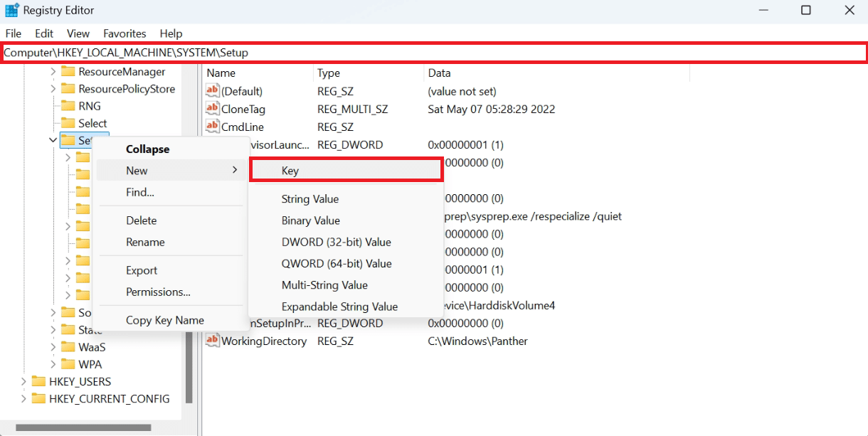Image resolution: width=868 pixels, height=436 pixels.
Task: Click the sysprep.exe /respecialize /quiet data
Action: tap(532, 216)
